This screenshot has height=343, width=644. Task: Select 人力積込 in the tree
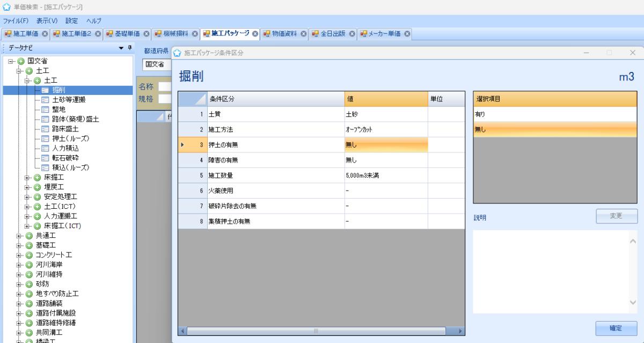(67, 148)
